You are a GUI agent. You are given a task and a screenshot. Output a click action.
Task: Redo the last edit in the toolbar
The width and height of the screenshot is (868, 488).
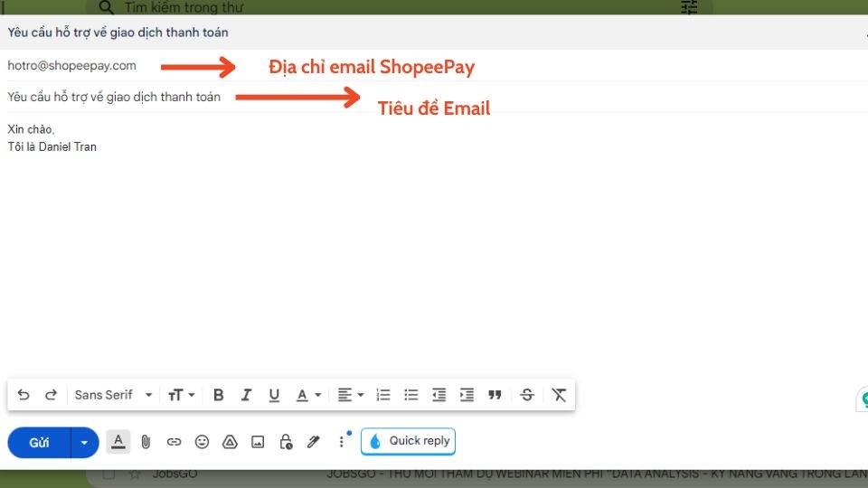51,395
